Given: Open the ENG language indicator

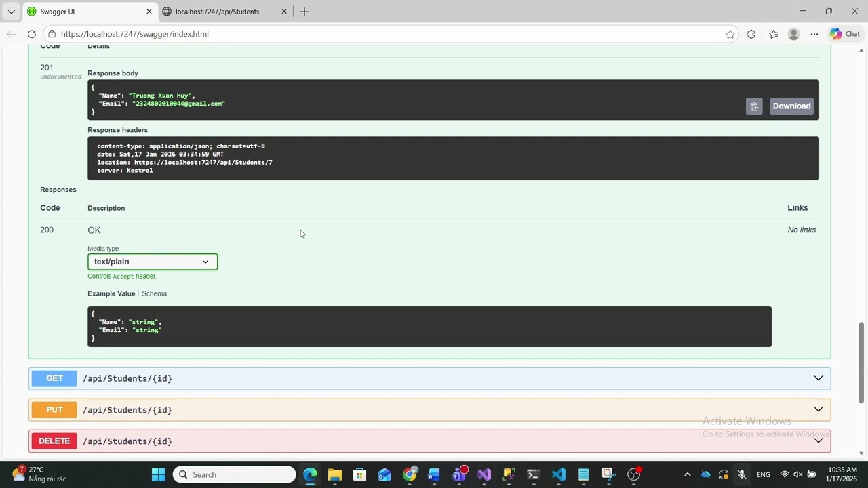Looking at the screenshot, I should [x=764, y=474].
